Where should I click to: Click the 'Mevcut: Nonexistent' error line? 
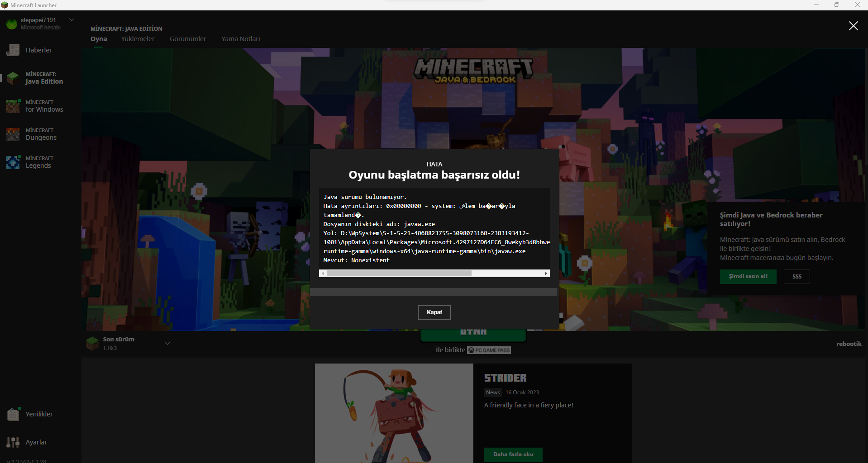click(x=357, y=260)
